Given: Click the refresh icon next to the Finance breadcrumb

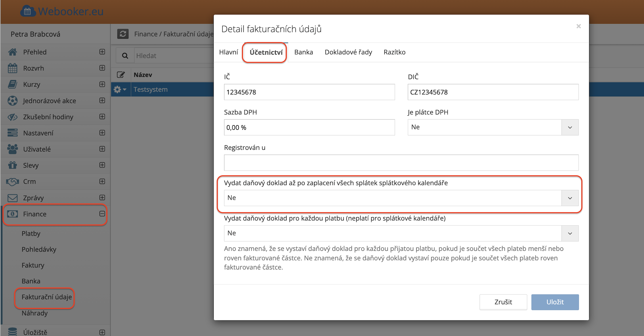Looking at the screenshot, I should click(x=123, y=34).
